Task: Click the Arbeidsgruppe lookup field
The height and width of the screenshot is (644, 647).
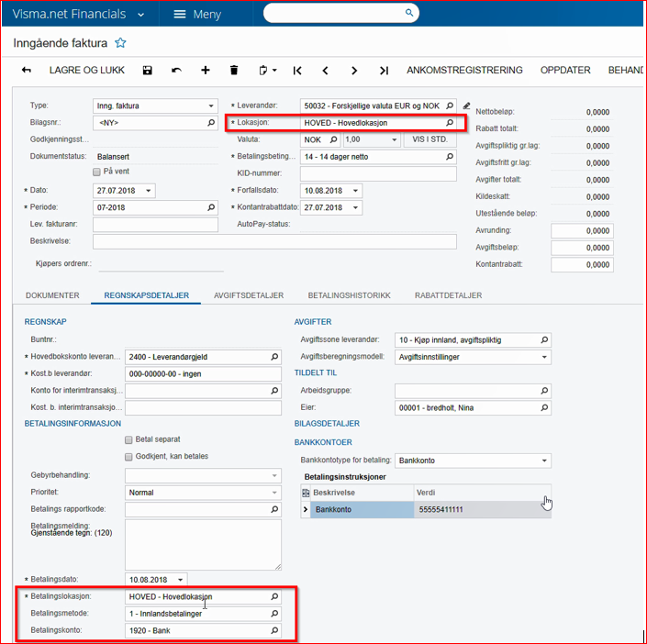Action: 473,390
